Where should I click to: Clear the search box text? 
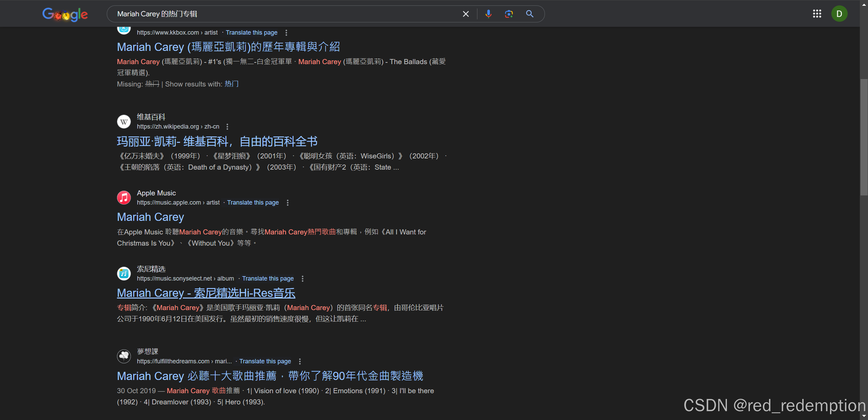coord(466,14)
